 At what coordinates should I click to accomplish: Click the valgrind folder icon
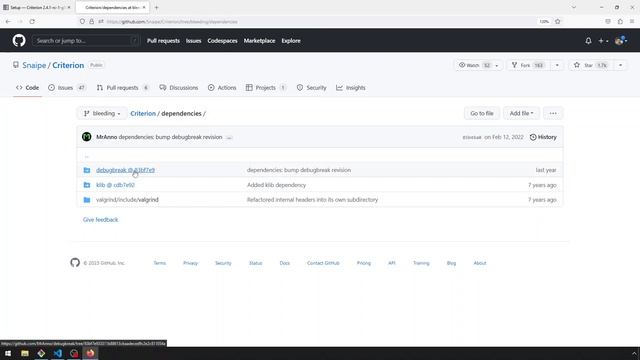click(87, 200)
